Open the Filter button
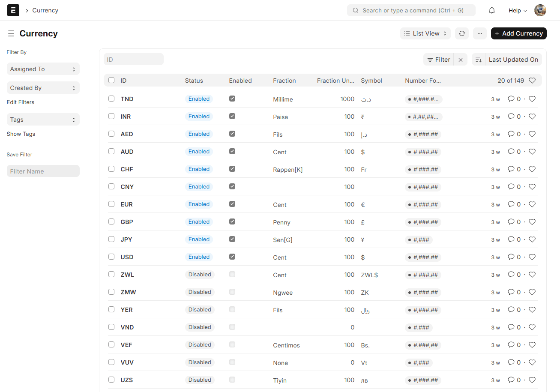The image size is (560, 392). [439, 60]
